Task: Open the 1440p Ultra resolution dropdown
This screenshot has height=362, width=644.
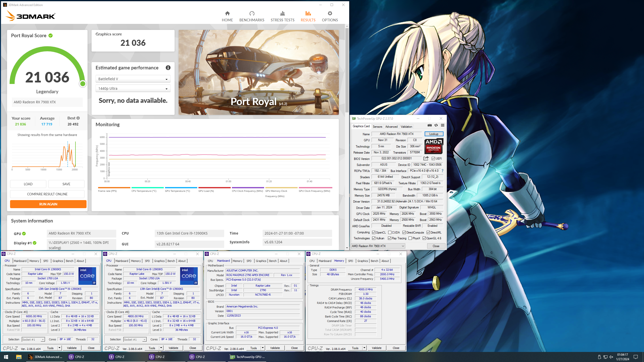Action: coord(133,88)
